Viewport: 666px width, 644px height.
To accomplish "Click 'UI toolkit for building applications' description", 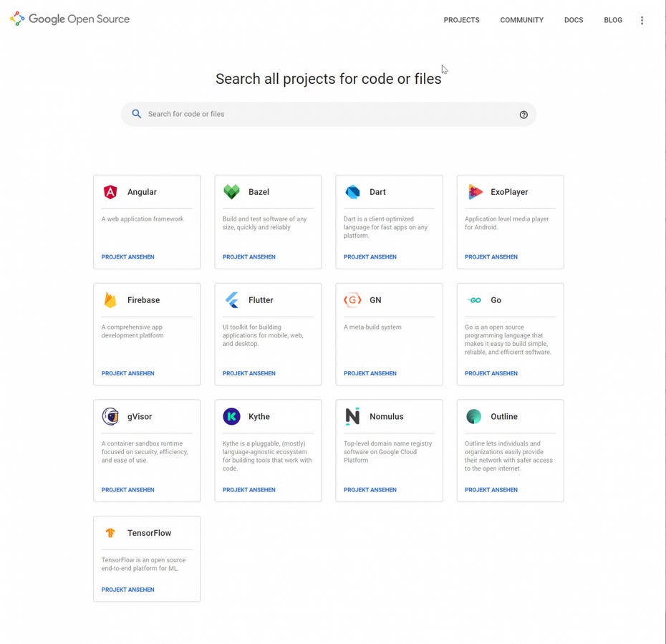I will pyautogui.click(x=263, y=335).
